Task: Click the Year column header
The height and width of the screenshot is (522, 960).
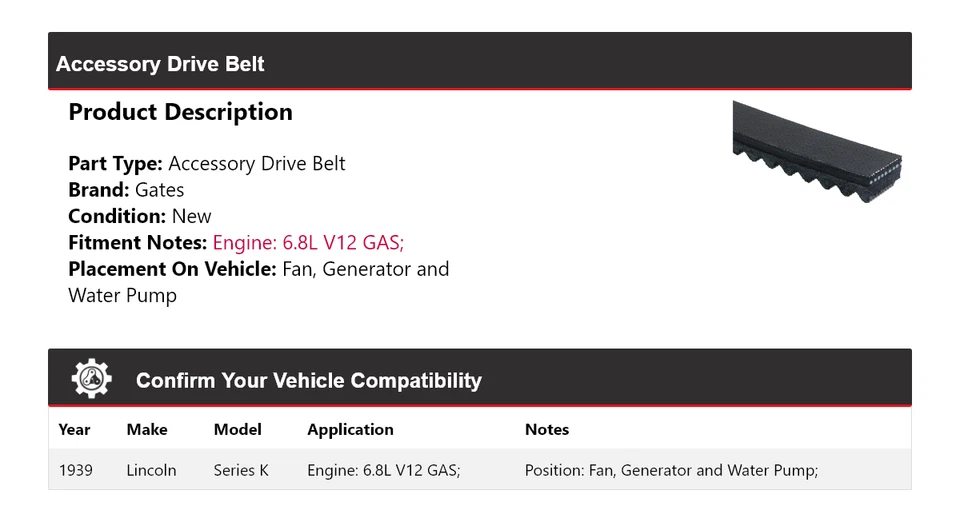Action: [74, 429]
